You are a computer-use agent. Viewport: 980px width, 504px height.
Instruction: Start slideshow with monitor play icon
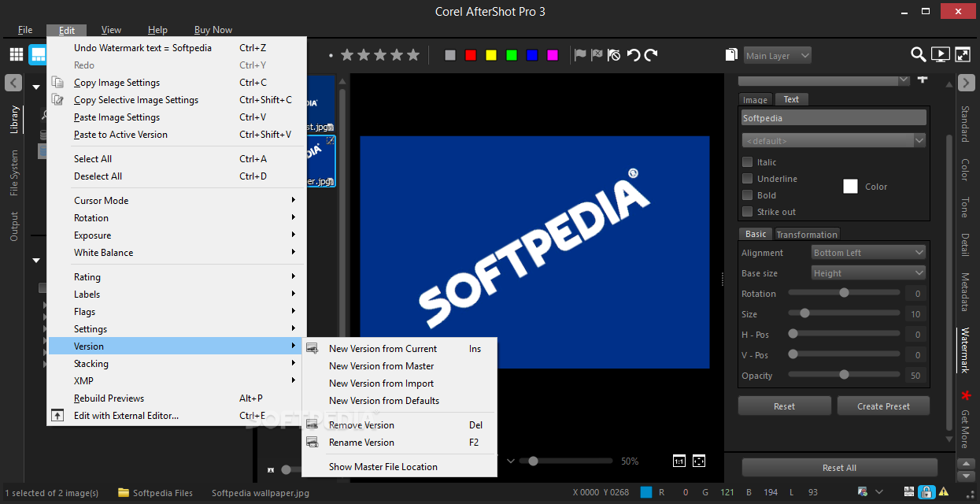click(940, 54)
